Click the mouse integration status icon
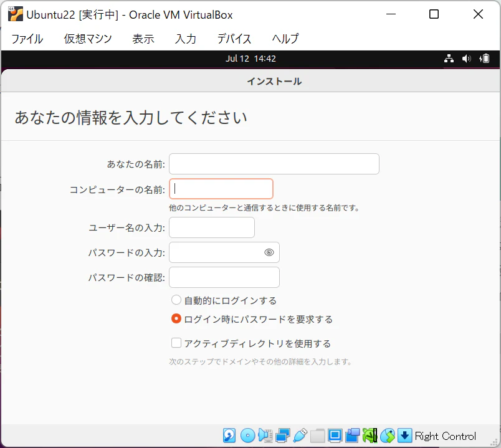 [x=387, y=436]
